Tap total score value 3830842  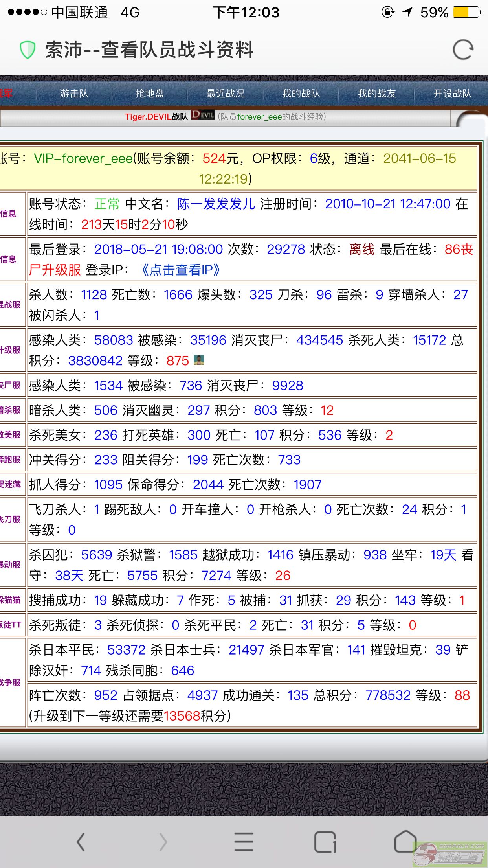(x=95, y=360)
